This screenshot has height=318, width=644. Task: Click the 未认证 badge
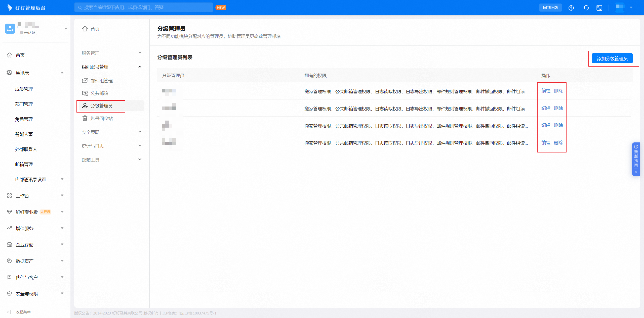(28, 32)
